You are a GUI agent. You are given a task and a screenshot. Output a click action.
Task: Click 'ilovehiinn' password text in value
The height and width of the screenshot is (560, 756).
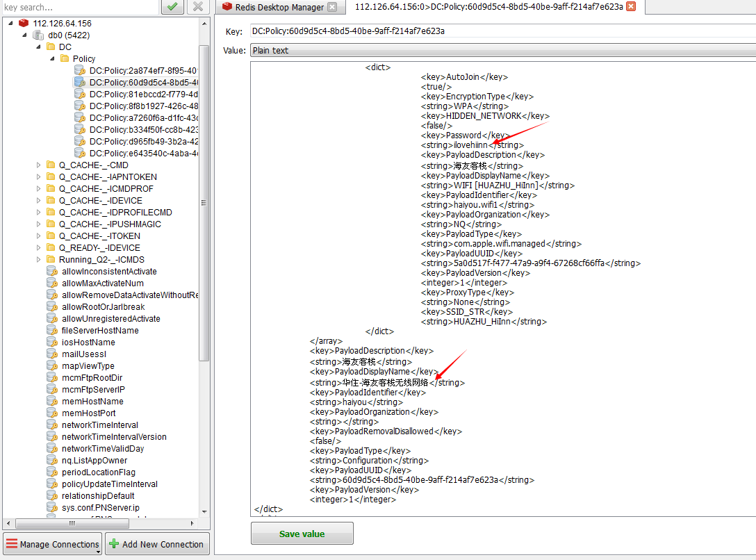click(471, 145)
